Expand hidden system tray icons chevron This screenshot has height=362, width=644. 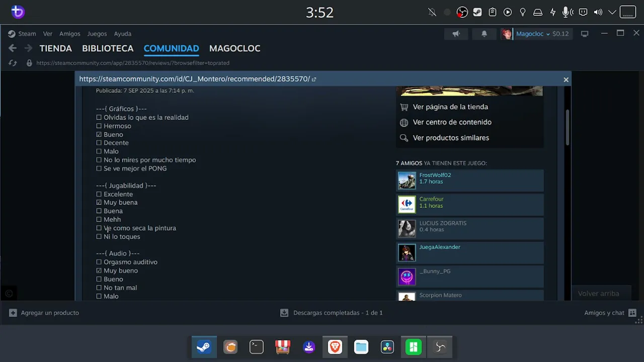pos(612,12)
